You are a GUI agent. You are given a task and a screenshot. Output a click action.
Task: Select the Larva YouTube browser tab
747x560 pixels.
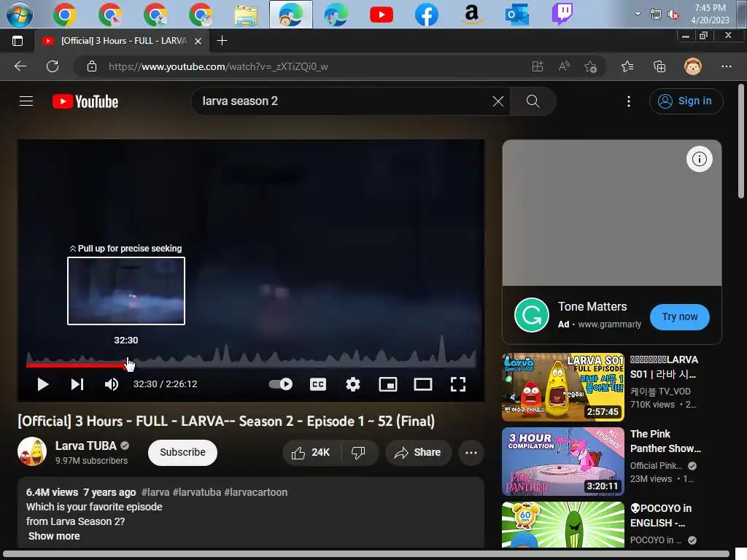point(122,41)
